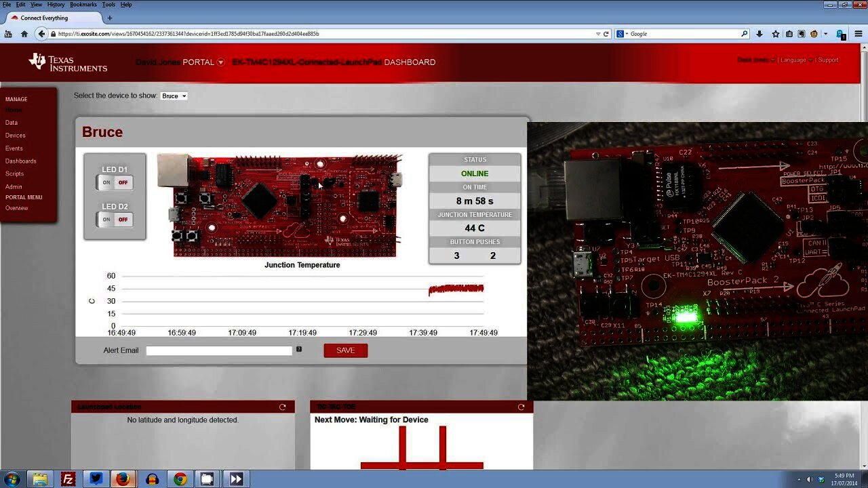This screenshot has width=868, height=488.
Task: Open Firefox Help menu
Action: pos(126,5)
